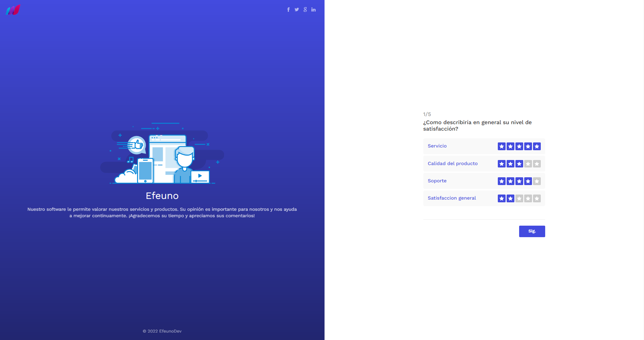Choose five stars for Satisfaccion general
This screenshot has height=340, width=644.
pyautogui.click(x=537, y=199)
